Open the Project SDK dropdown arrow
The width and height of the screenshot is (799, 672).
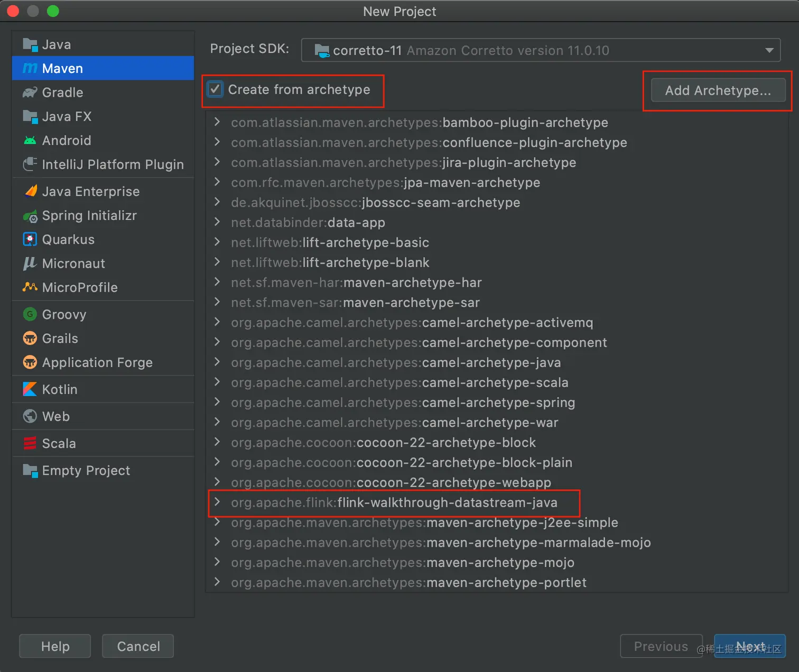pyautogui.click(x=769, y=51)
